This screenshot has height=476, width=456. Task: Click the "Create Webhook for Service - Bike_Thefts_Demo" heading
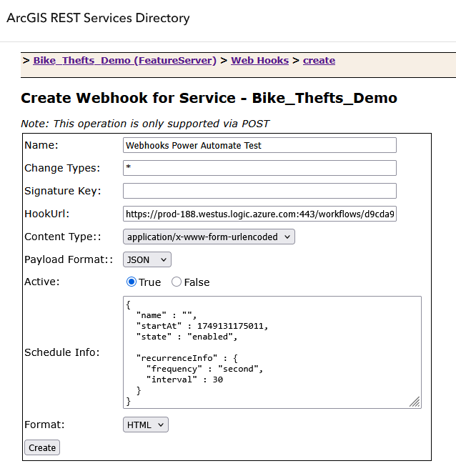(209, 98)
